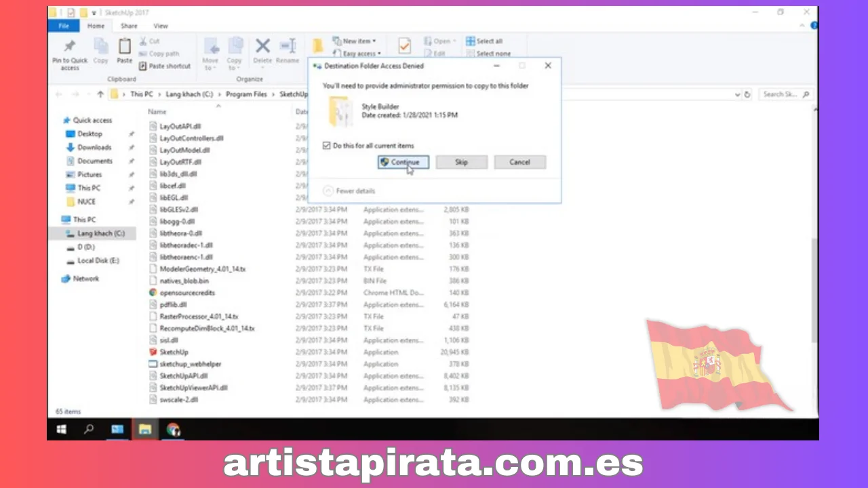Click the Pin to Quick access icon
This screenshot has width=868, height=488.
click(70, 47)
